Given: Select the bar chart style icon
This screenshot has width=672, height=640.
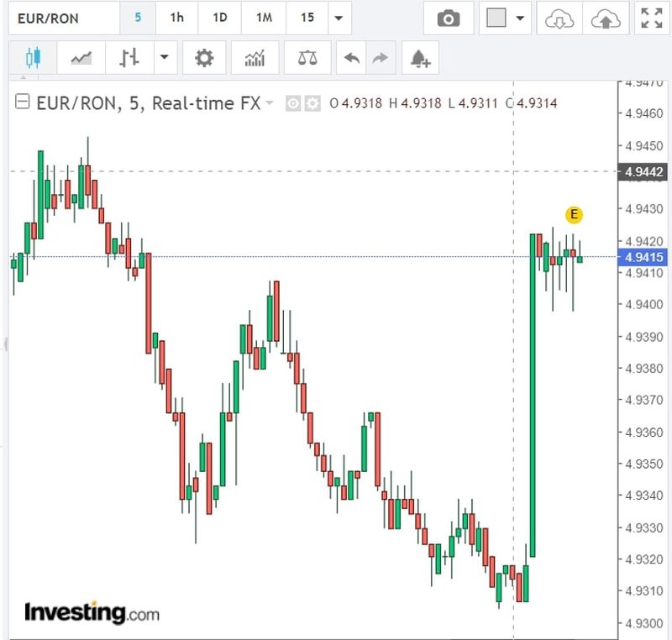Looking at the screenshot, I should click(x=129, y=58).
